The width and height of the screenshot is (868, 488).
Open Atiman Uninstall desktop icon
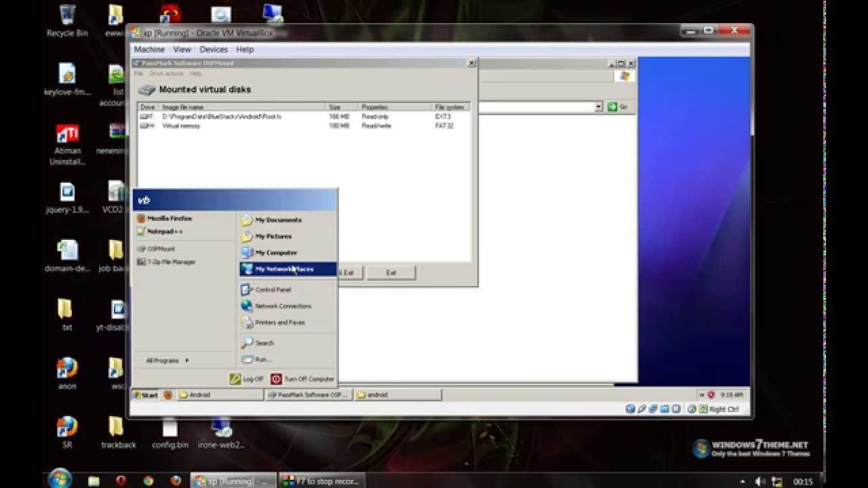[67, 145]
